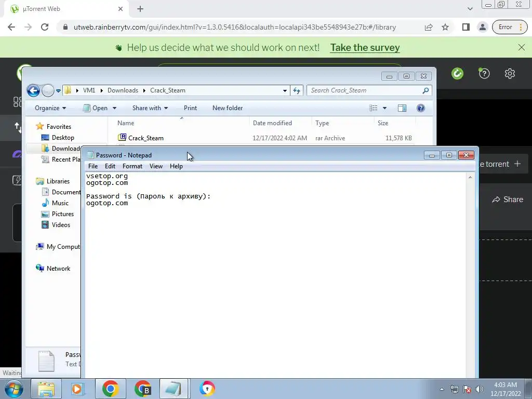Open a new Chrome tab
This screenshot has height=399, width=532.
click(x=140, y=9)
